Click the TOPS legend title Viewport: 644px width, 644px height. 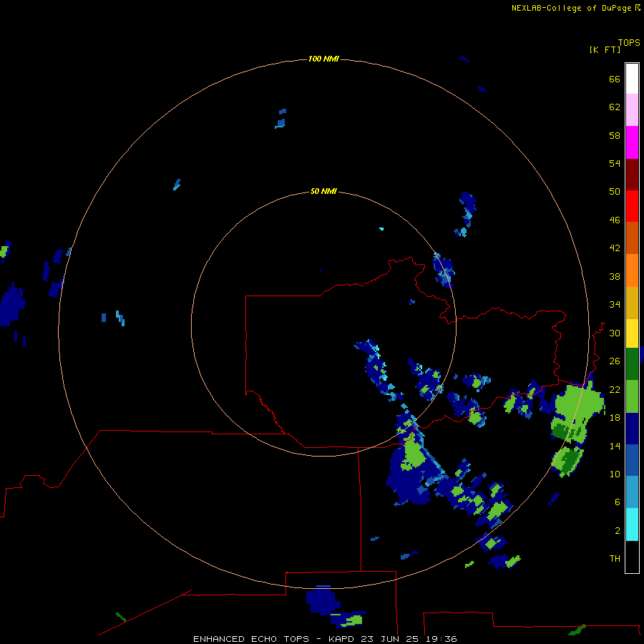pyautogui.click(x=629, y=42)
